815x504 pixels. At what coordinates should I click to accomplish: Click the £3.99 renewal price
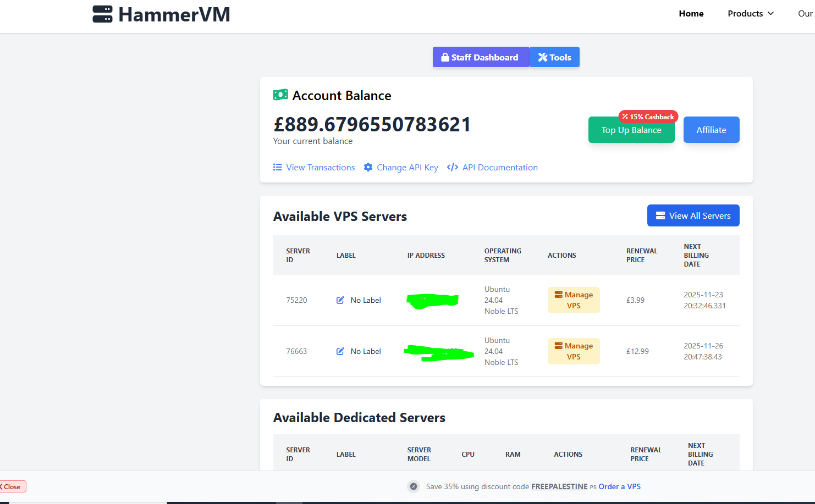click(635, 300)
